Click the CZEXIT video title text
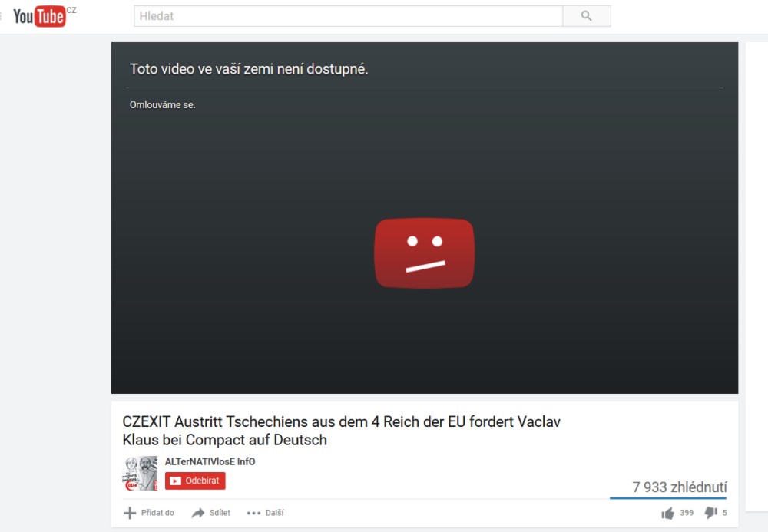This screenshot has width=768, height=532. click(x=342, y=431)
